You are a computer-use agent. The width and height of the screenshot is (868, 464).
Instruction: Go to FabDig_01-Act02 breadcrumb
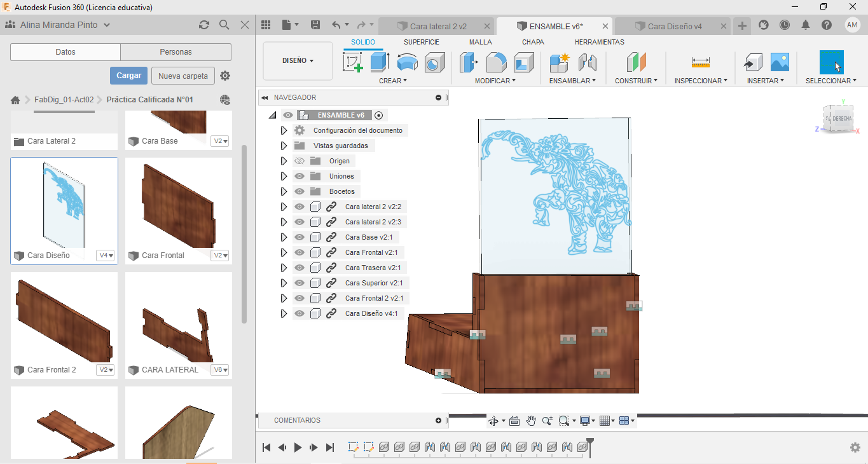(x=64, y=100)
